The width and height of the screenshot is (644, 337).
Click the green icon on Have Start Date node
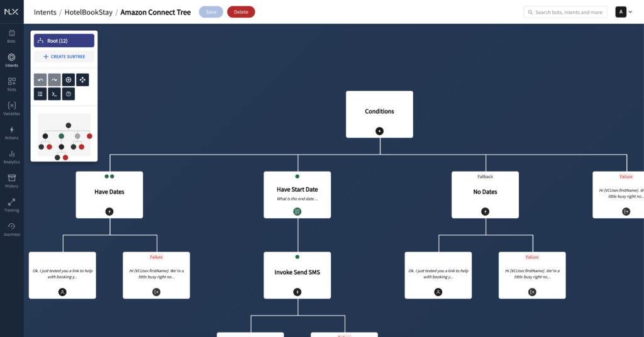[297, 212]
